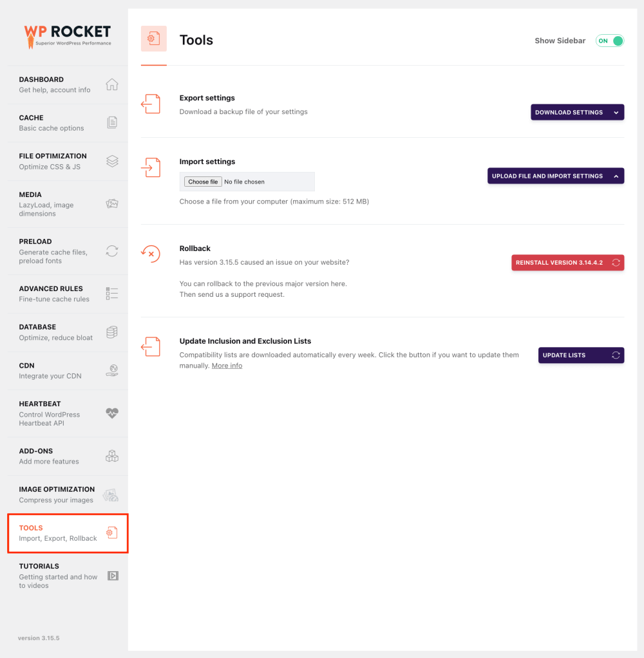644x658 pixels.
Task: Click Choose file to select an import file
Action: pyautogui.click(x=202, y=182)
